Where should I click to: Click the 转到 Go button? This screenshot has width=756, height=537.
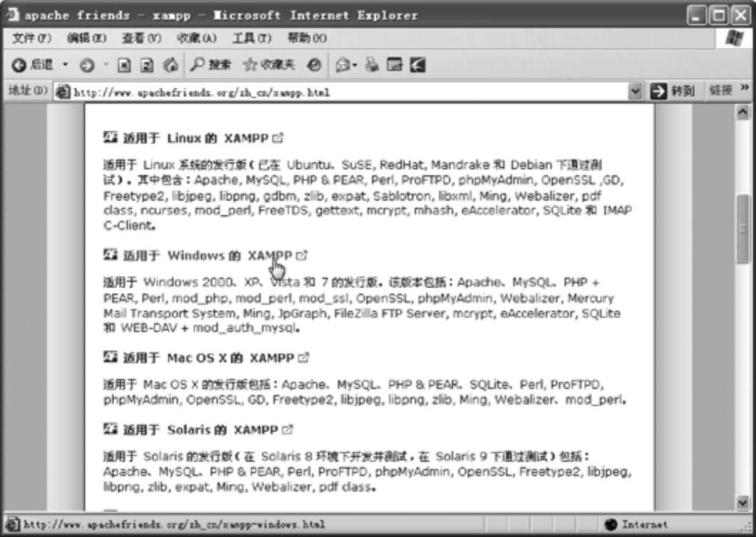(672, 91)
